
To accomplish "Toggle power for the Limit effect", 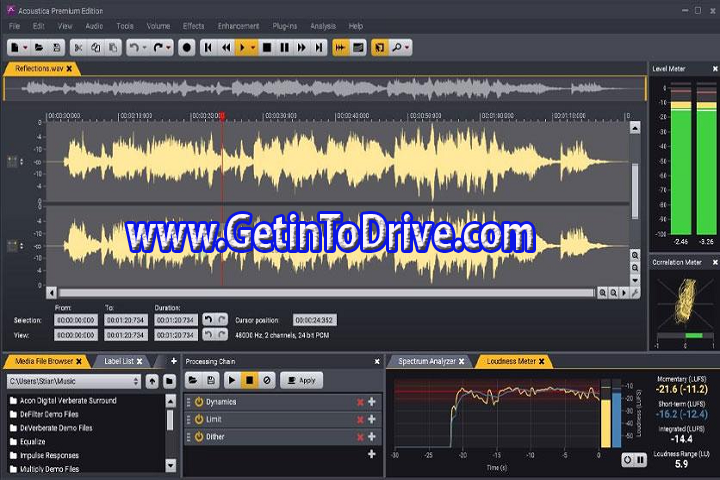I will 199,419.
